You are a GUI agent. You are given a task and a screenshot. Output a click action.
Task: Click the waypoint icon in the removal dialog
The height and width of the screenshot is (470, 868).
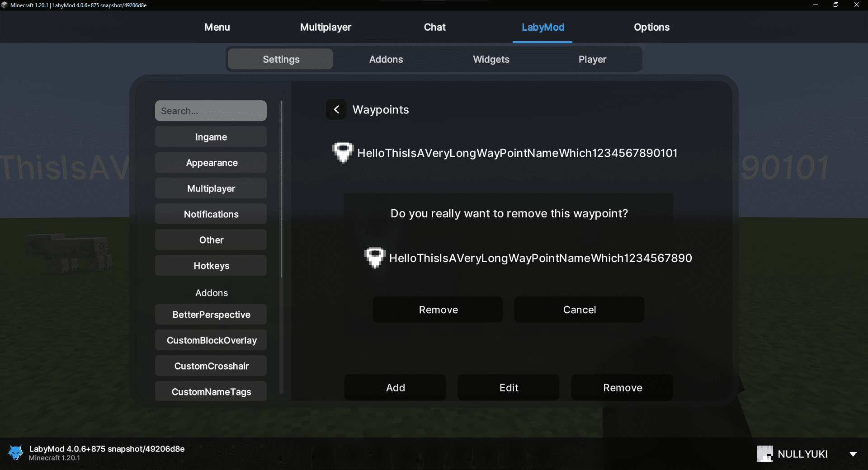[375, 258]
